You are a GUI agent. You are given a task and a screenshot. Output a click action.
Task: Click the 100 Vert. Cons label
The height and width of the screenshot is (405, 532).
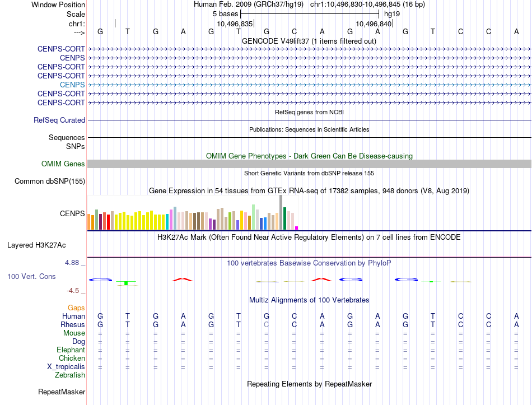click(x=31, y=276)
